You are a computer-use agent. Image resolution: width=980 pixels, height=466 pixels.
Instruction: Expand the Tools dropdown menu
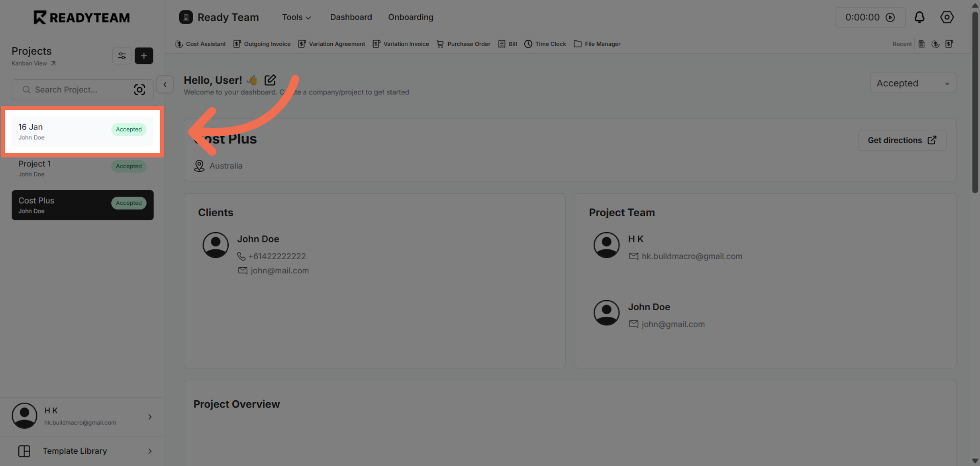[296, 17]
